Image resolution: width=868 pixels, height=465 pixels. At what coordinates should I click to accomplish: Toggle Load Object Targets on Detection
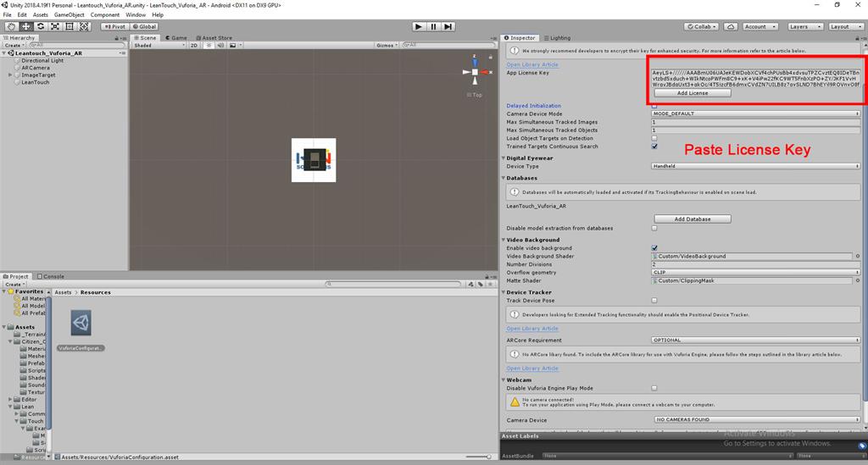coord(654,138)
